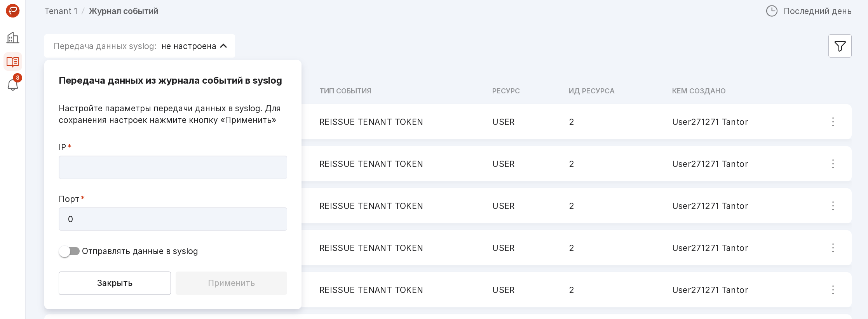
Task: Open the tenants building icon in sidebar
Action: tap(12, 38)
